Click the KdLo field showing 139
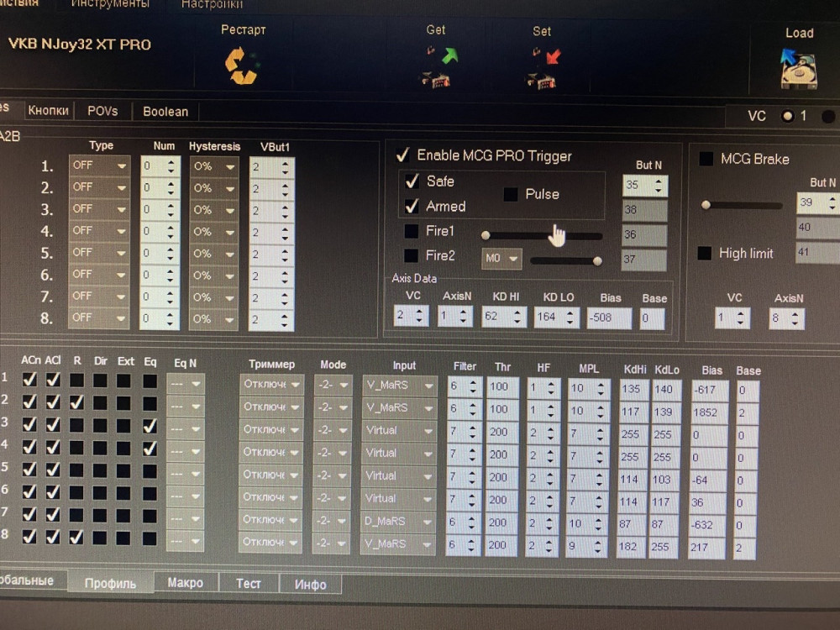Image resolution: width=840 pixels, height=630 pixels. pyautogui.click(x=665, y=412)
